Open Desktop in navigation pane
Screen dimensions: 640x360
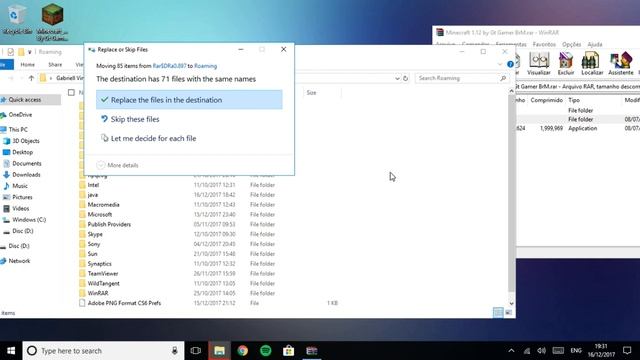[x=22, y=152]
